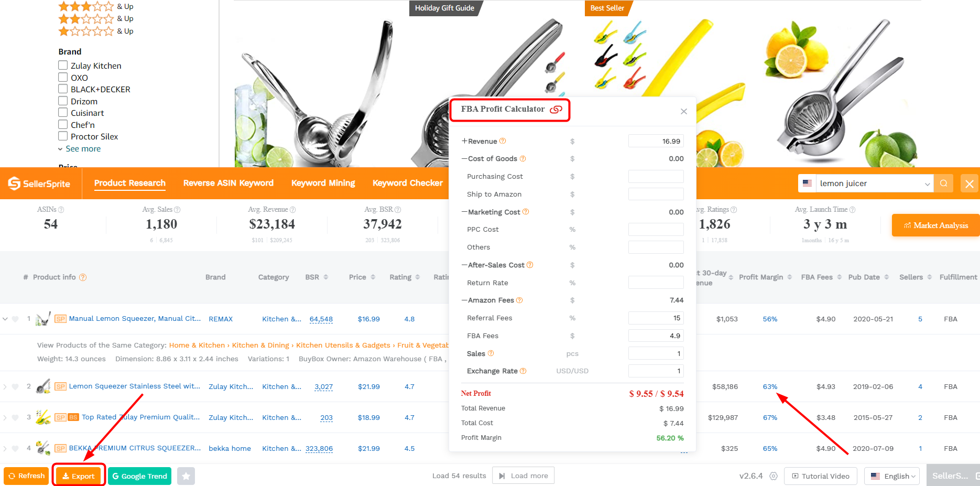The image size is (980, 486).
Task: Click the Revenue help question icon
Action: pos(503,141)
